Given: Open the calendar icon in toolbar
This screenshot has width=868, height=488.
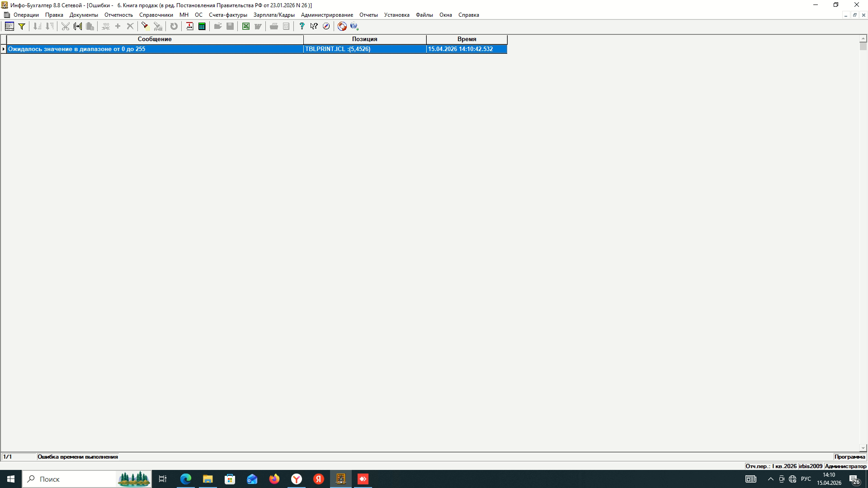Looking at the screenshot, I should pyautogui.click(x=189, y=26).
